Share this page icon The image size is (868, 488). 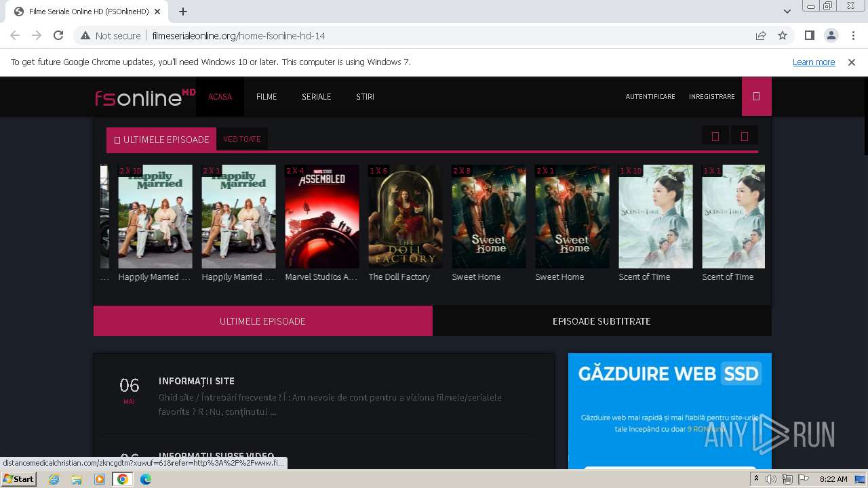(x=761, y=35)
